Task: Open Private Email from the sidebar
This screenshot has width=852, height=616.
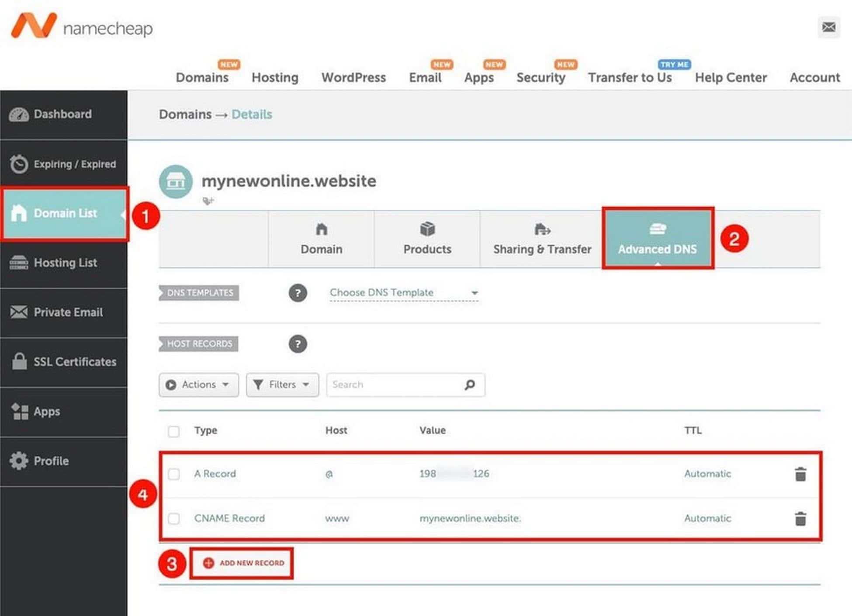Action: coord(68,312)
